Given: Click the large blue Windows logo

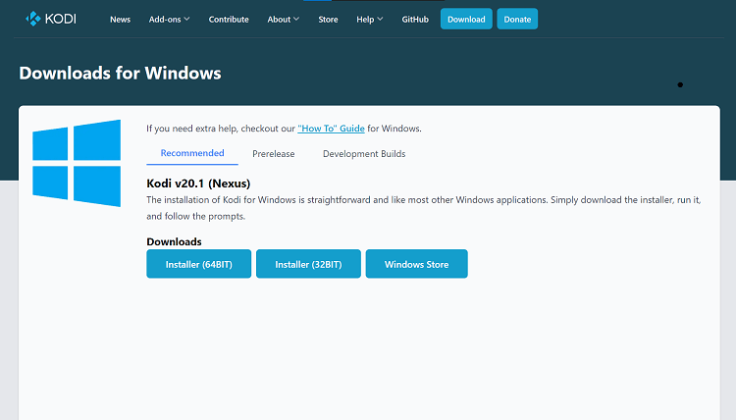Looking at the screenshot, I should [x=76, y=163].
